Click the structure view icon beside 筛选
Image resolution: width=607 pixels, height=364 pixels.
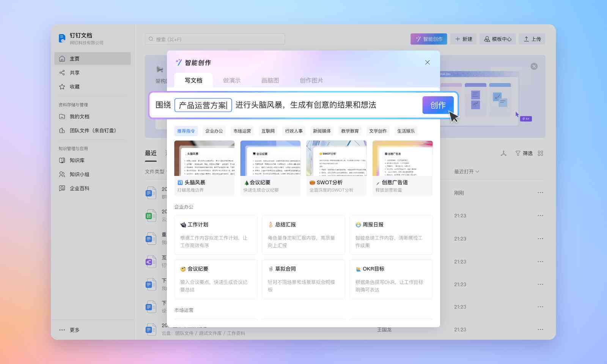(503, 153)
